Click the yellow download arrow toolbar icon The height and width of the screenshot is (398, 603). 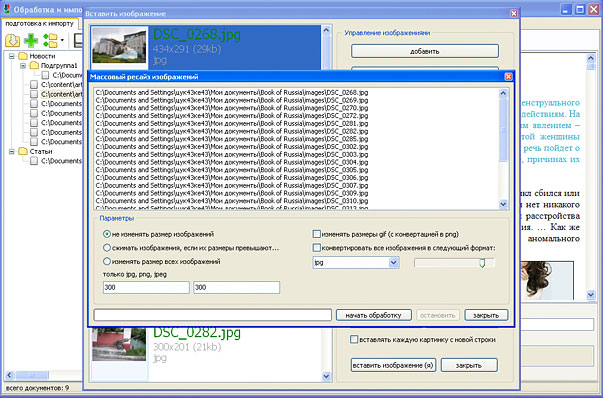[12, 40]
